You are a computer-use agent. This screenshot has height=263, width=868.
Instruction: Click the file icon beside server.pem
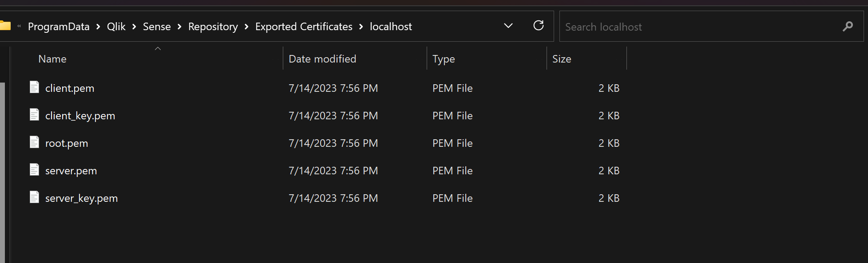coord(34,170)
